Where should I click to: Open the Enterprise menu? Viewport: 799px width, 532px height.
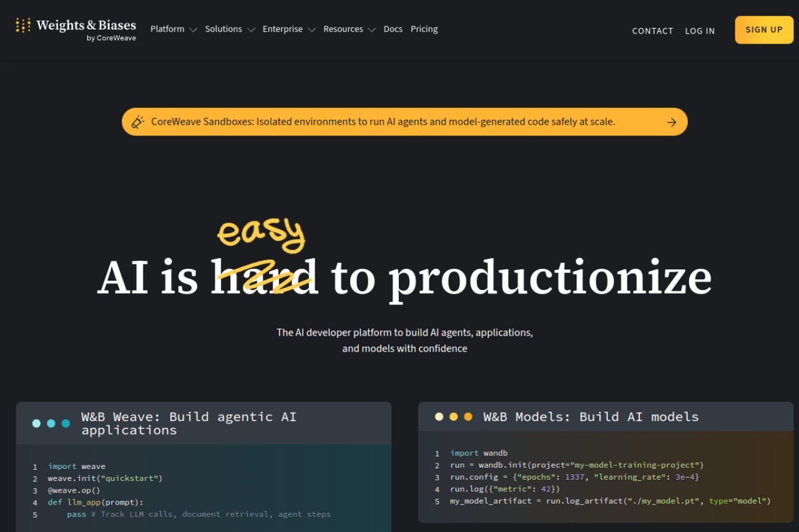coord(283,29)
